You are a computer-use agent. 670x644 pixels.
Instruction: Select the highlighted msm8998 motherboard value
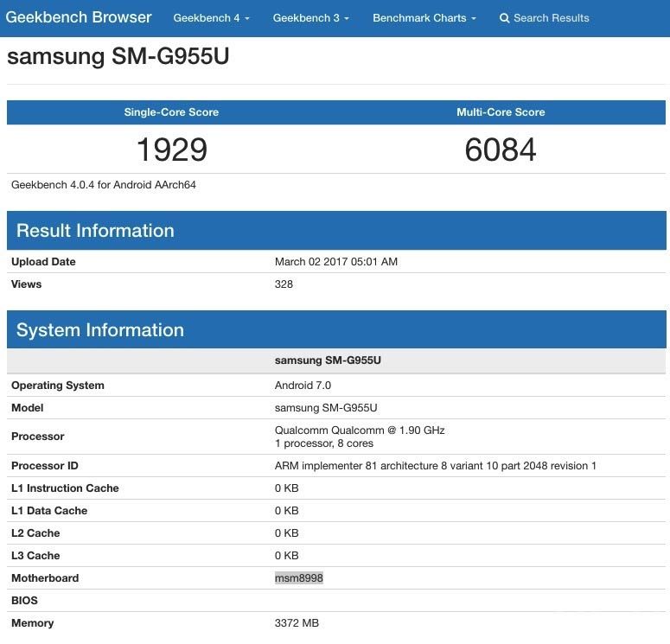pos(298,578)
